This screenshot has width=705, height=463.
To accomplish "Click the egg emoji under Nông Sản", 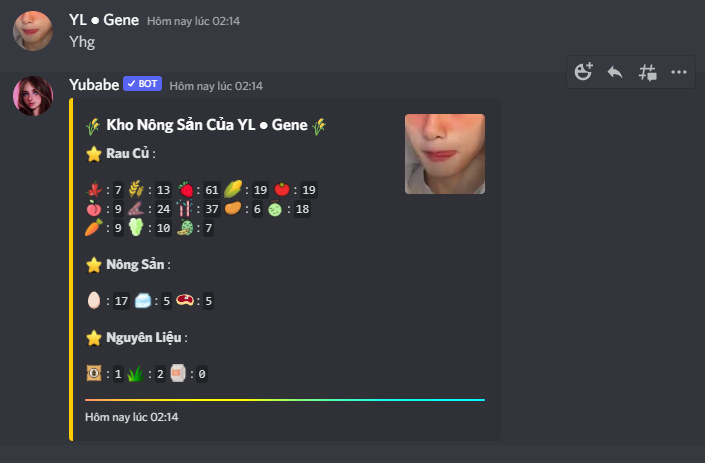I will [94, 300].
